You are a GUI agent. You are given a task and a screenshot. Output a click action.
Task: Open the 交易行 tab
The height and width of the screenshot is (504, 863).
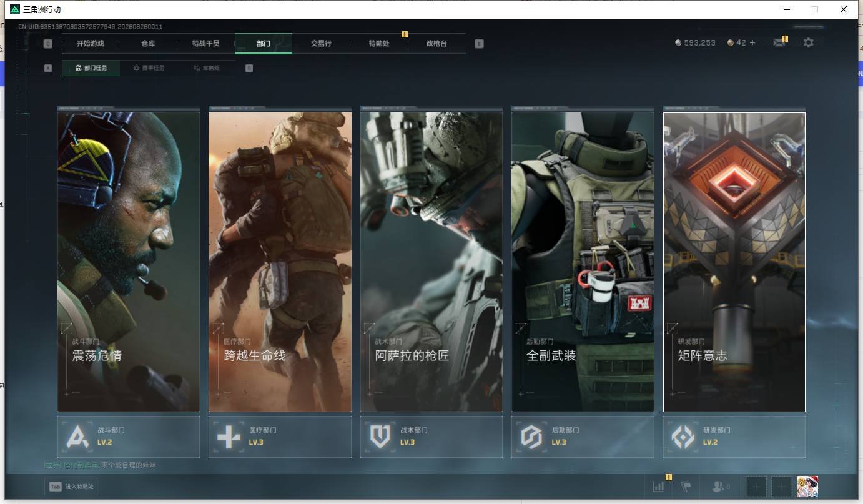[321, 44]
